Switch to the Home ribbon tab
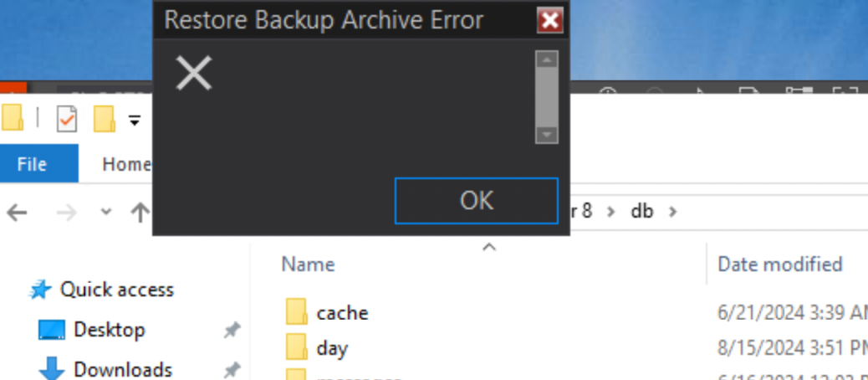The height and width of the screenshot is (380, 868). (126, 164)
